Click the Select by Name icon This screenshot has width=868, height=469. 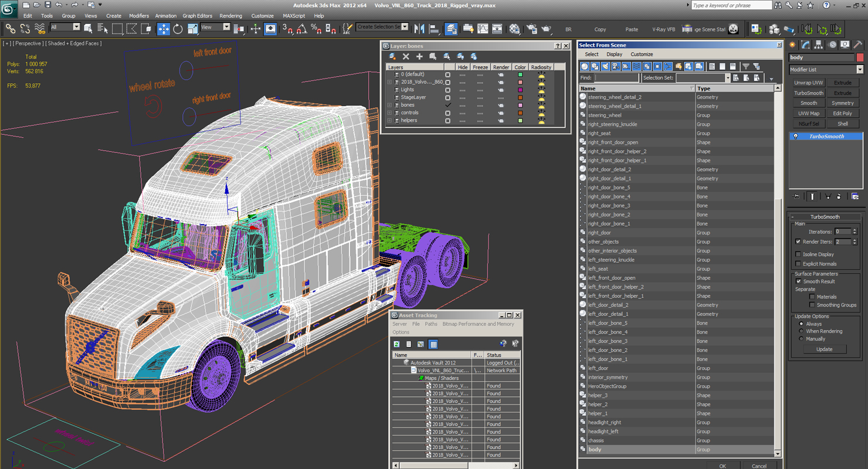point(103,28)
